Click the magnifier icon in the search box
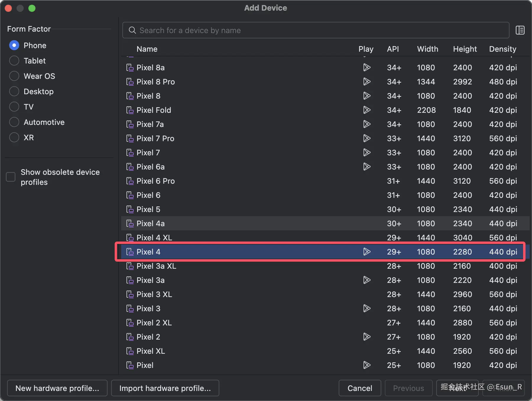This screenshot has width=532, height=401. (x=132, y=30)
